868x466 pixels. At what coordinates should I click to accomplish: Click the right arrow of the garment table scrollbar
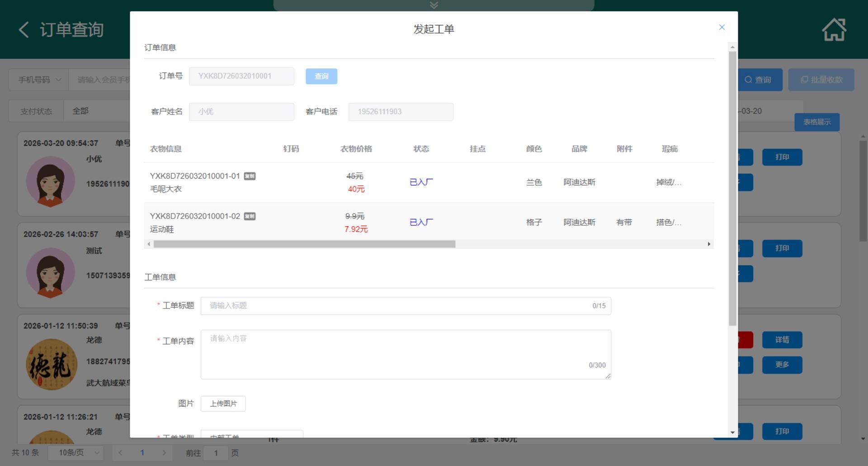[708, 244]
